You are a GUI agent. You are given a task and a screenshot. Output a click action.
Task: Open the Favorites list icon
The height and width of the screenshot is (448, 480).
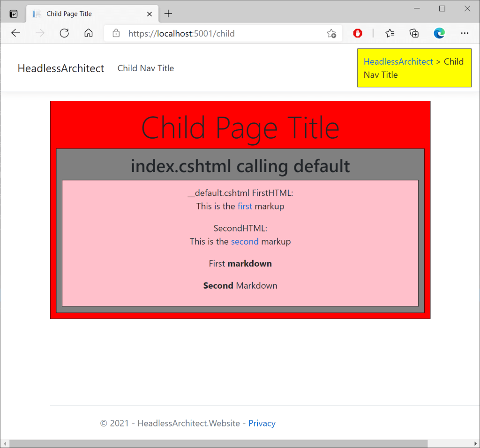(x=390, y=33)
